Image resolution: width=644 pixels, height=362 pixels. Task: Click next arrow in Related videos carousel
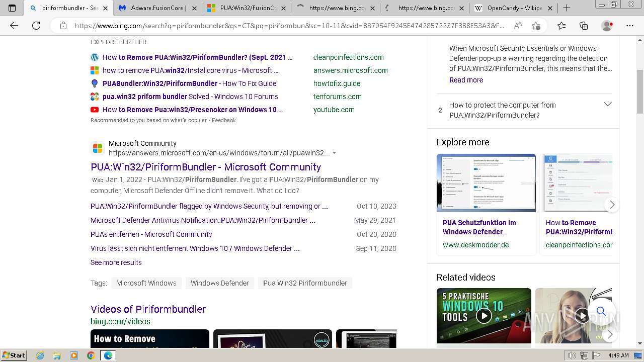610,334
